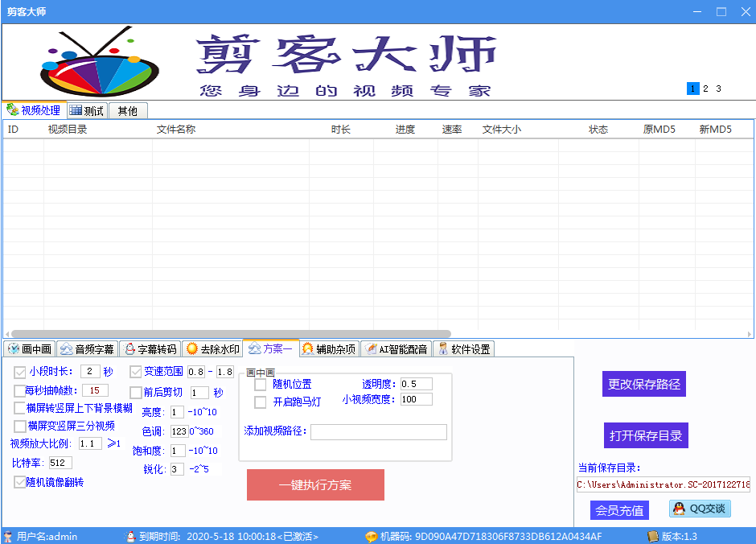The image size is (756, 544).
Task: Click the AI智能配音 tab icon
Action: coord(370,349)
